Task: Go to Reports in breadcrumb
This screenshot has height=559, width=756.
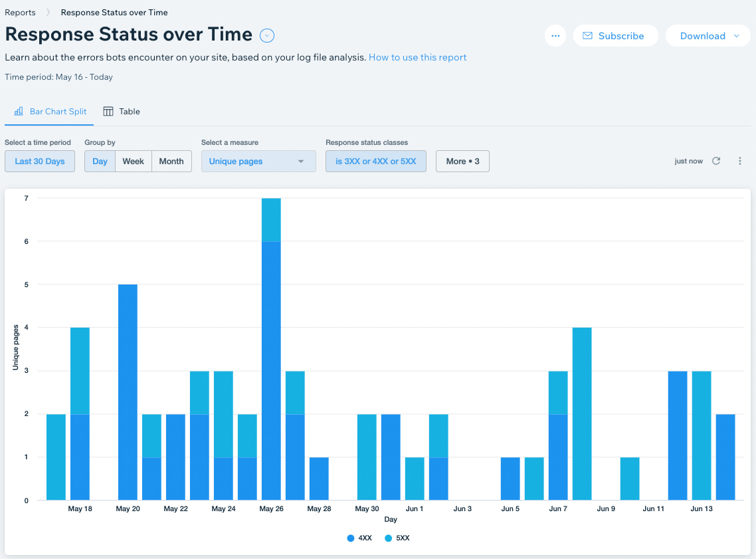Action: click(x=20, y=13)
